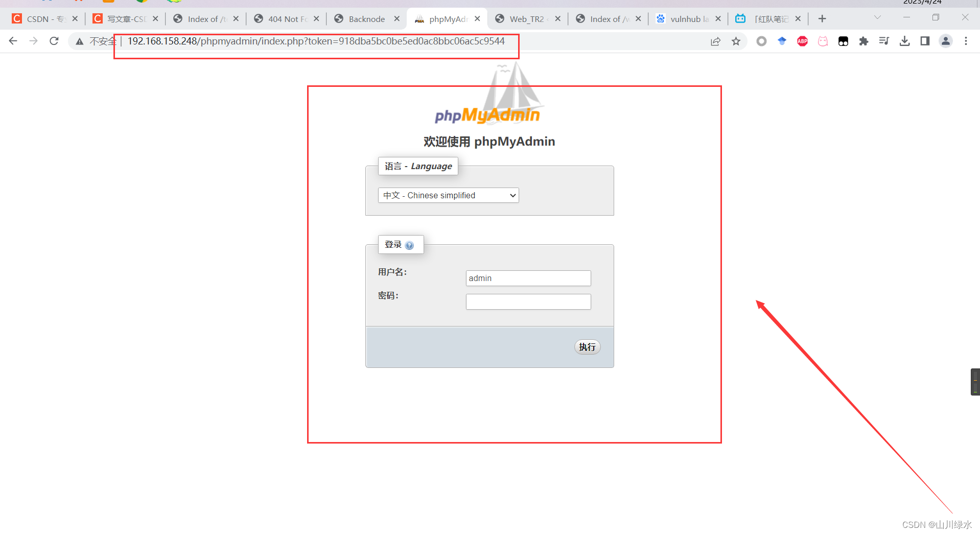Open the Extensions puzzle menu
This screenshot has width=980, height=534.
coord(864,41)
